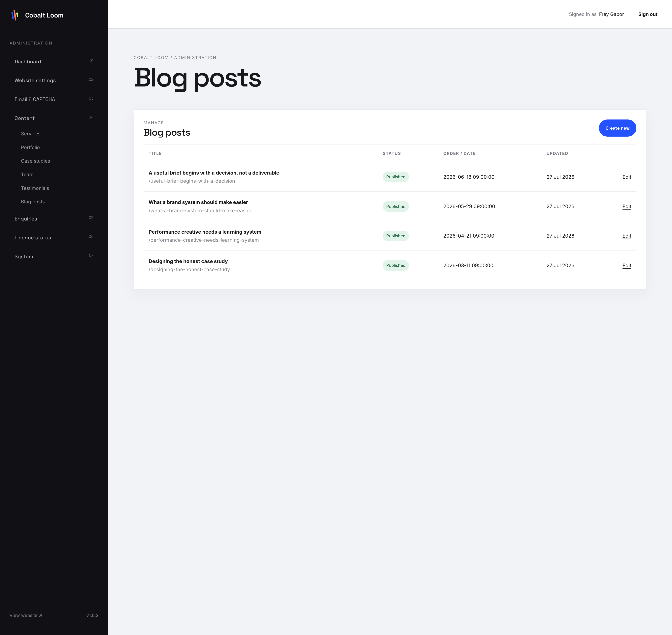This screenshot has width=672, height=635.
Task: Click date 2026-06-18 09:00:00
Action: [x=469, y=177]
